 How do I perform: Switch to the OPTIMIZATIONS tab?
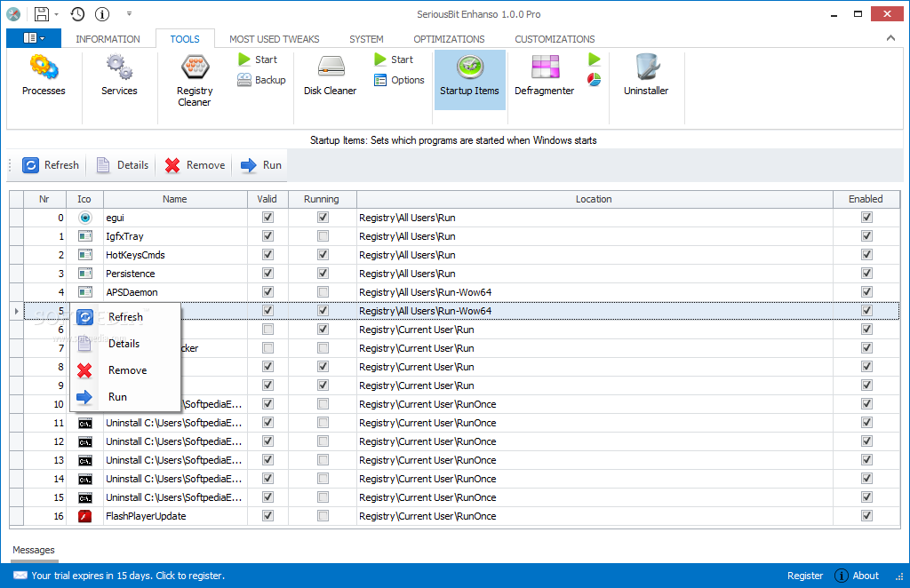click(449, 39)
